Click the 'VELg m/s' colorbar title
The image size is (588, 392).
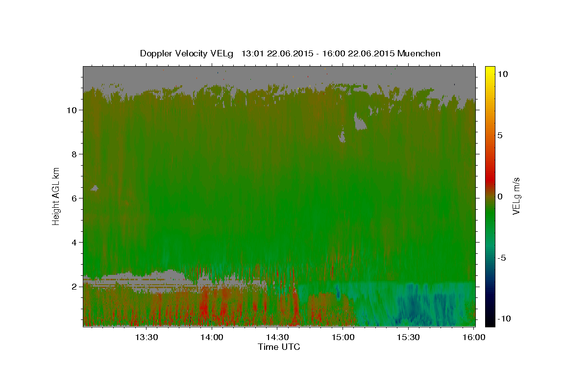(x=516, y=196)
